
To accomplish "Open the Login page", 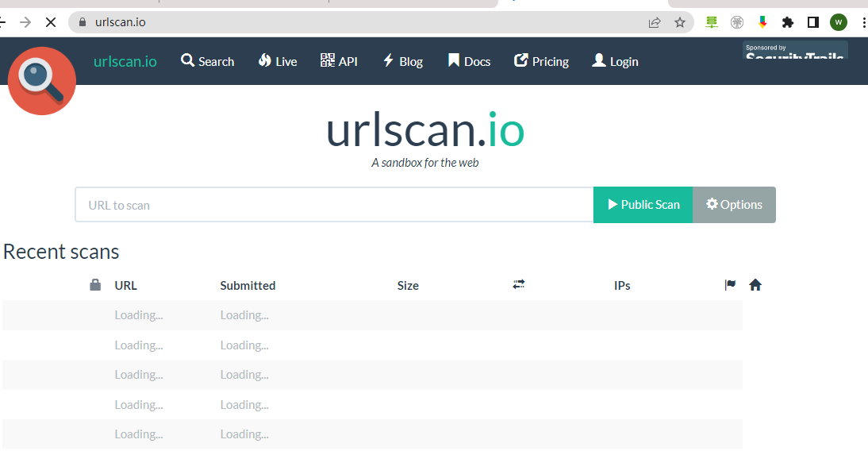I will pos(615,61).
